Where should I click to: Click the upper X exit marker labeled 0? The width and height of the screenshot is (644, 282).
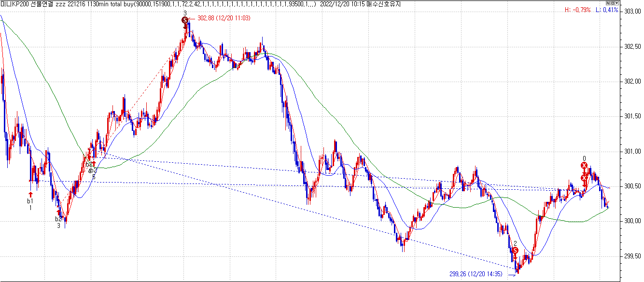pos(584,166)
